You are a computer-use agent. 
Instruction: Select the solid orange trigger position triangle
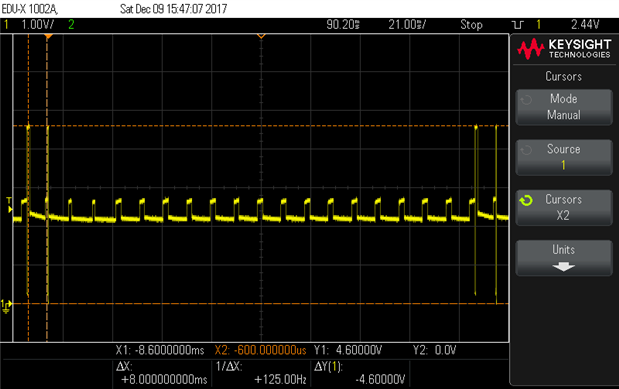click(x=48, y=36)
